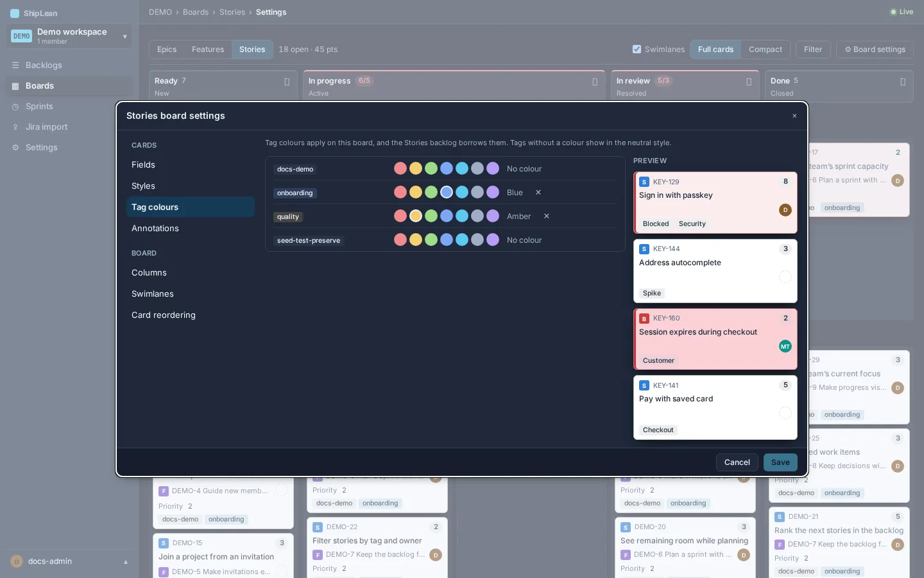Open the Styles settings section

point(191,186)
